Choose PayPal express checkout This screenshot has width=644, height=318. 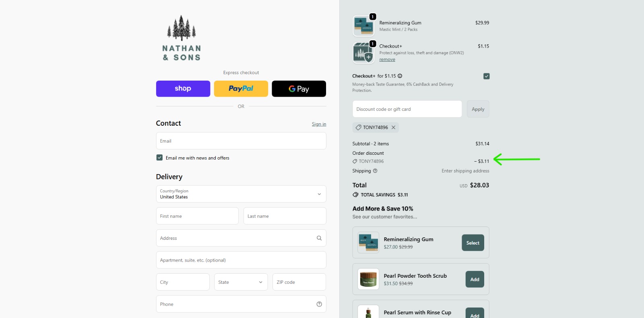click(x=241, y=89)
